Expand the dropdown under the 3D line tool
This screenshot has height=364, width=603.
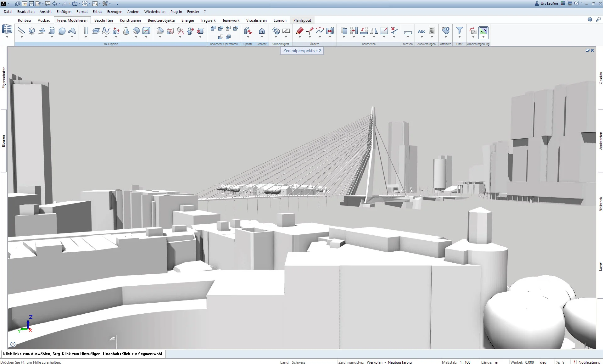pos(21,37)
